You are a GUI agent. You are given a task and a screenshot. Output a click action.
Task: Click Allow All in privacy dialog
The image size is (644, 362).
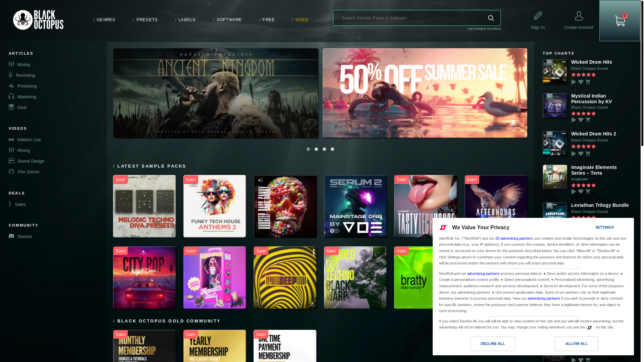click(x=577, y=344)
